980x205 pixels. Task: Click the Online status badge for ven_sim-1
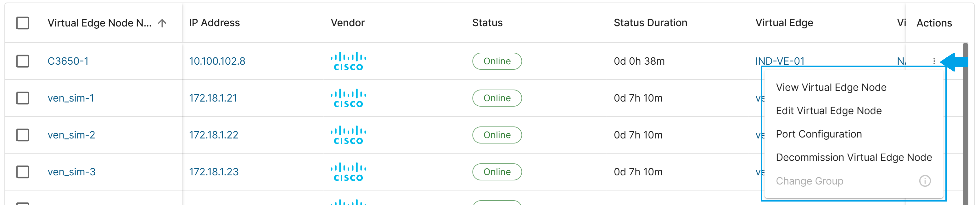[x=497, y=98]
